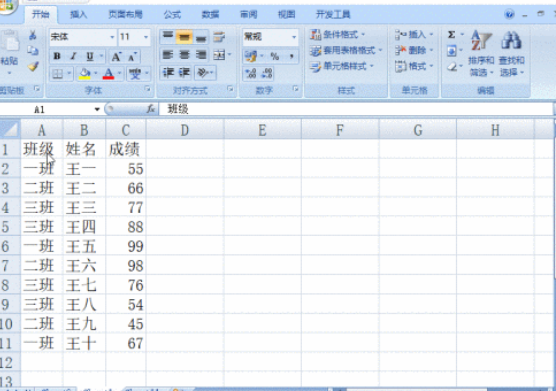Viewport: 556px width, 391px height.
Task: Click the Fill down-arrow icon
Action: click(x=451, y=51)
